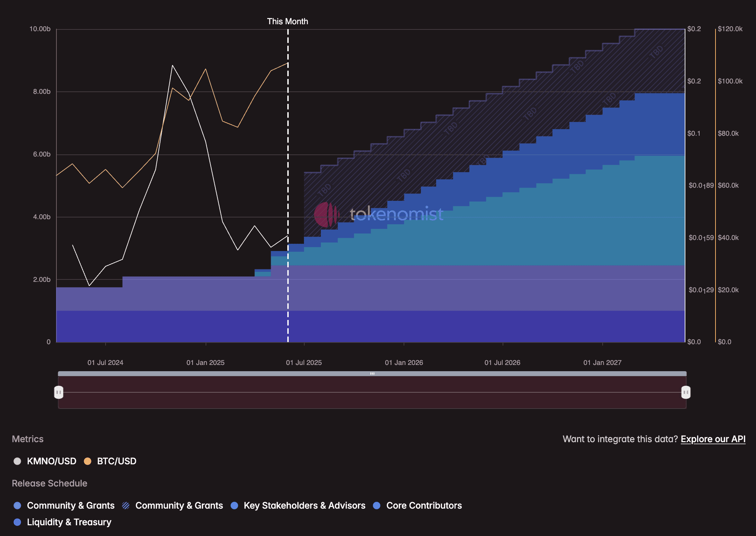The width and height of the screenshot is (756, 536).
Task: Toggle KMNO/USD metric legend dot
Action: pyautogui.click(x=17, y=461)
